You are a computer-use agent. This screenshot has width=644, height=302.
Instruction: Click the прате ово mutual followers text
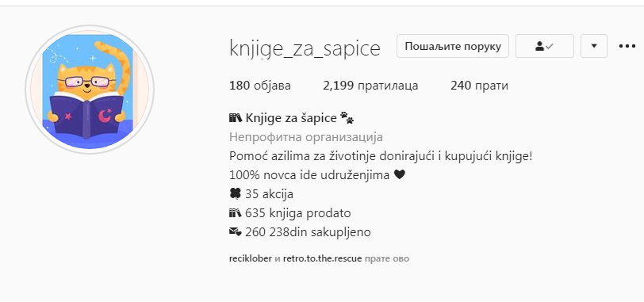tap(386, 259)
